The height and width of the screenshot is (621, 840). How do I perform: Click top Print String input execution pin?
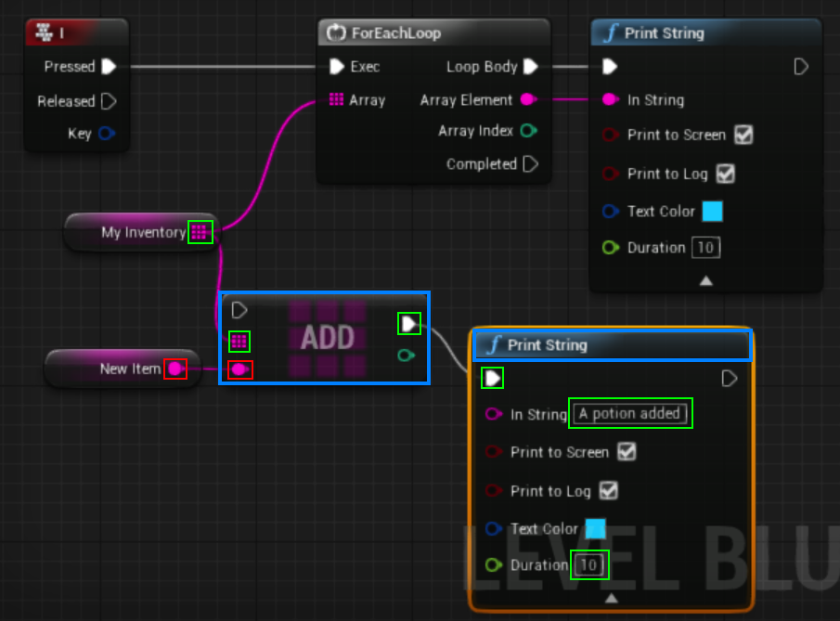(610, 67)
